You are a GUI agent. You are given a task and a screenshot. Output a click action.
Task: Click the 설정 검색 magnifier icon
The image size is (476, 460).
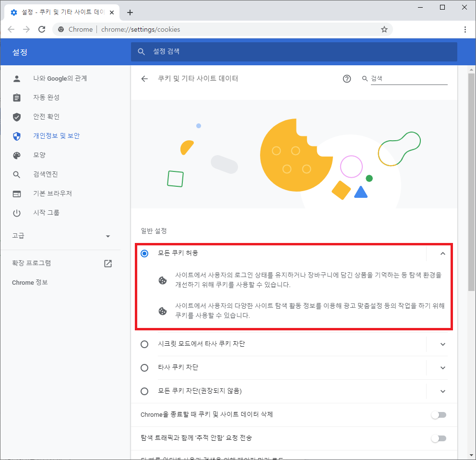tap(141, 52)
